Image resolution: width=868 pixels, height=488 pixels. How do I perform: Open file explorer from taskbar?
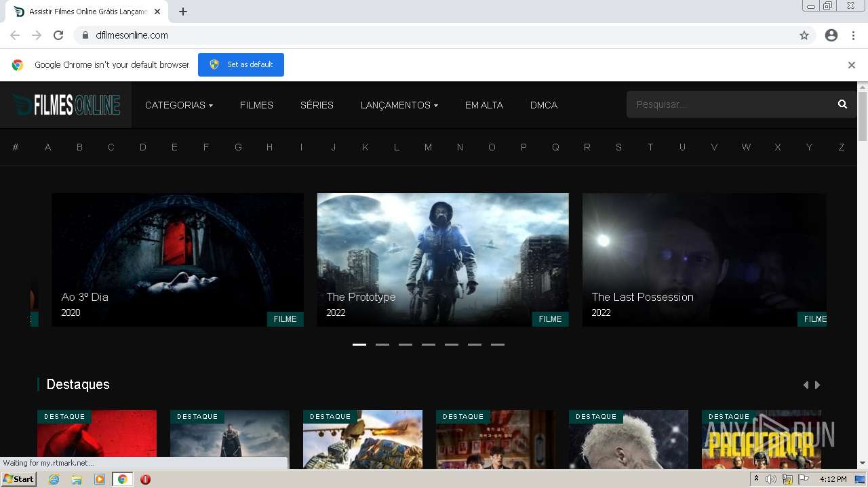[x=77, y=479]
